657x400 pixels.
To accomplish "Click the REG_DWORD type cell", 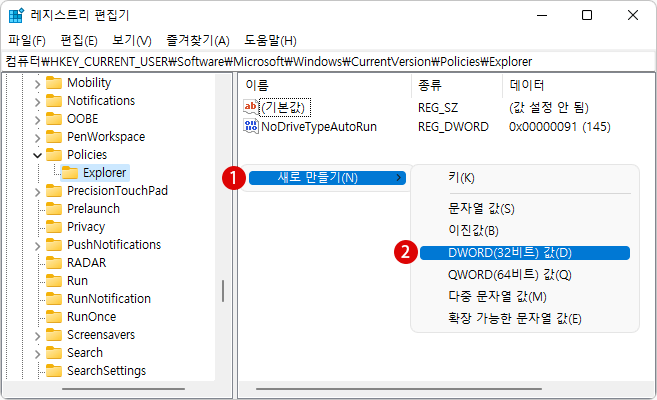I will [x=453, y=126].
